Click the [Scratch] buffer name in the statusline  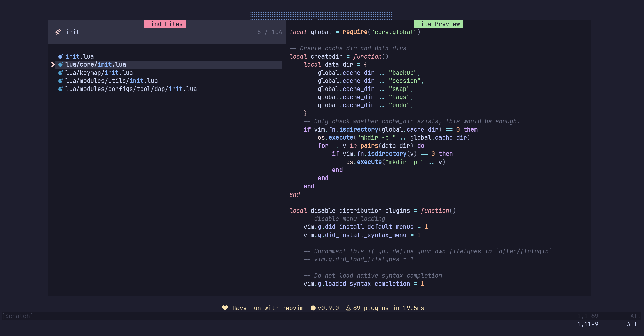(18, 316)
